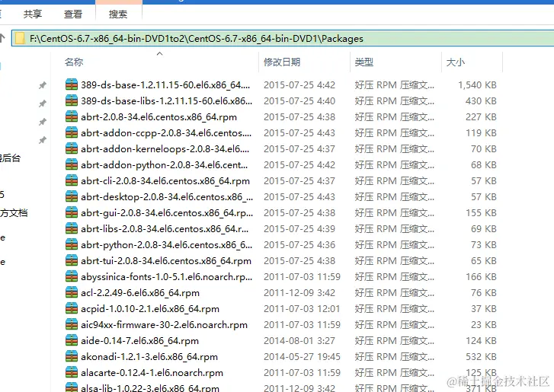Viewport: 554px width, 392px height.
Task: Click the acpid-1.0.10-2.1 archive icon
Action: pos(72,309)
